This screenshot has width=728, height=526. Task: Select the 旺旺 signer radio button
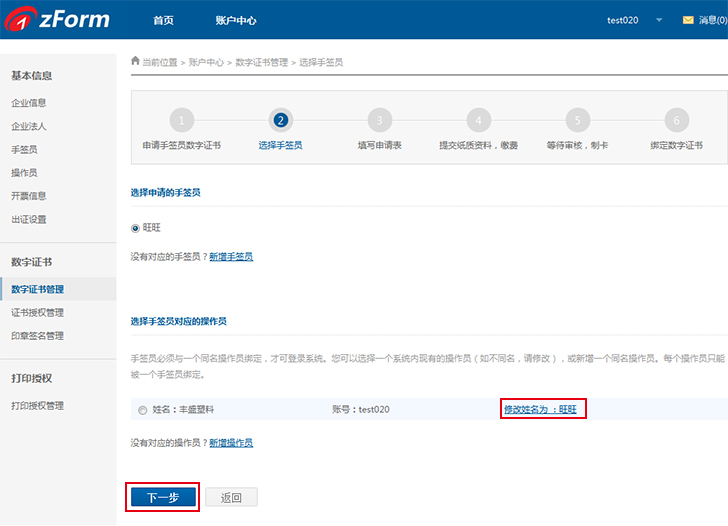[x=136, y=228]
